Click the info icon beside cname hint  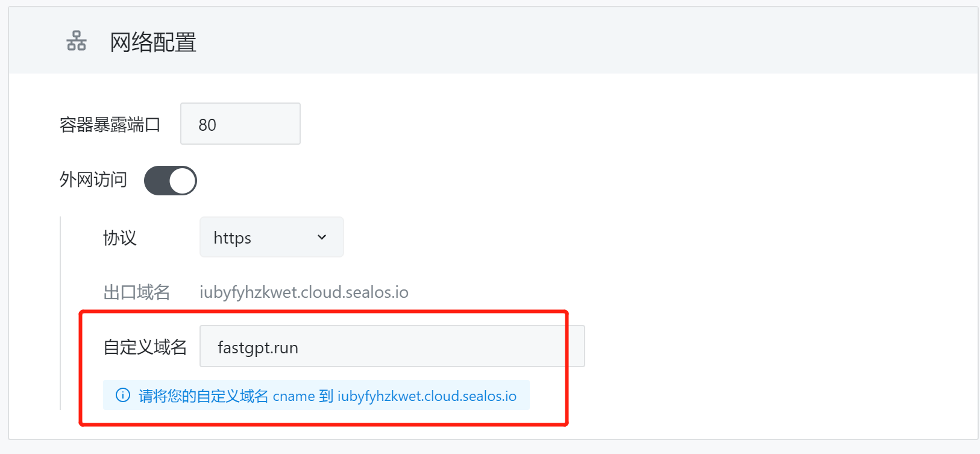tap(123, 396)
